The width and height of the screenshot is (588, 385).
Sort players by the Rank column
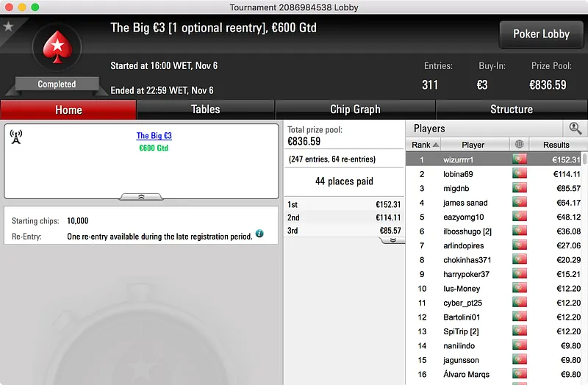point(423,144)
